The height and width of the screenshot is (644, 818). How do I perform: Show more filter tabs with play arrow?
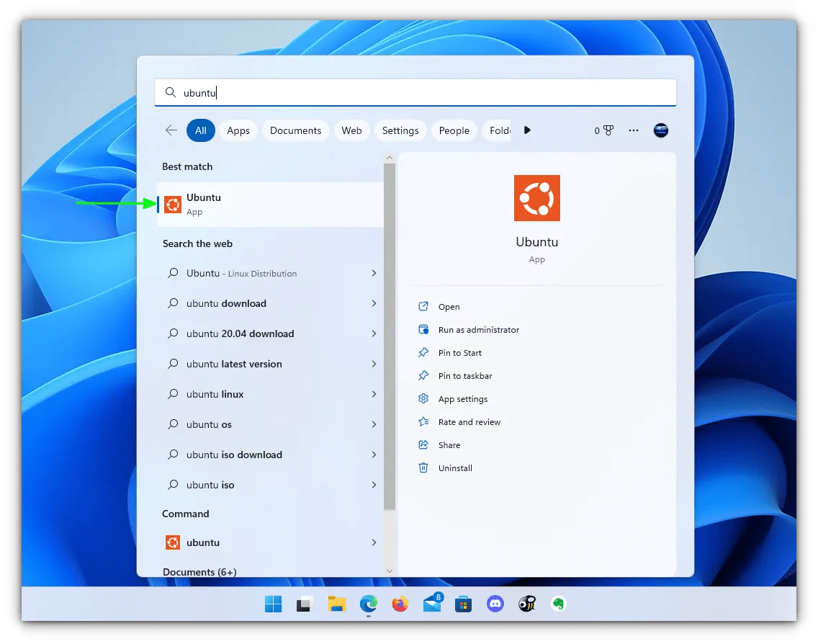click(x=527, y=130)
